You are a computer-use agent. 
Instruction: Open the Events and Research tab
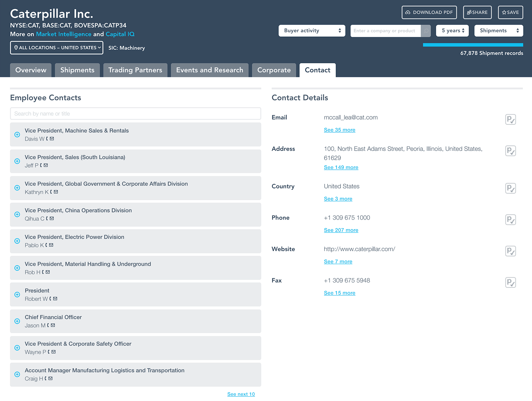click(209, 70)
